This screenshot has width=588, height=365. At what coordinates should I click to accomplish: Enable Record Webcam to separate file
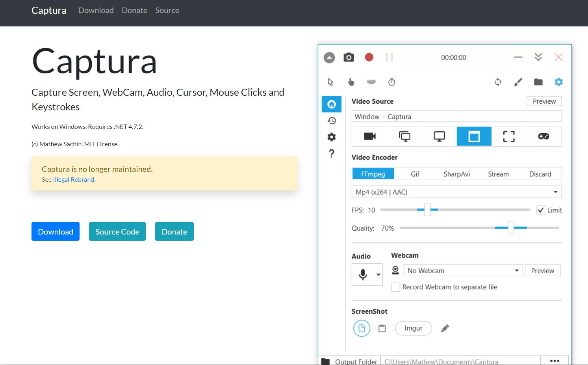point(395,287)
